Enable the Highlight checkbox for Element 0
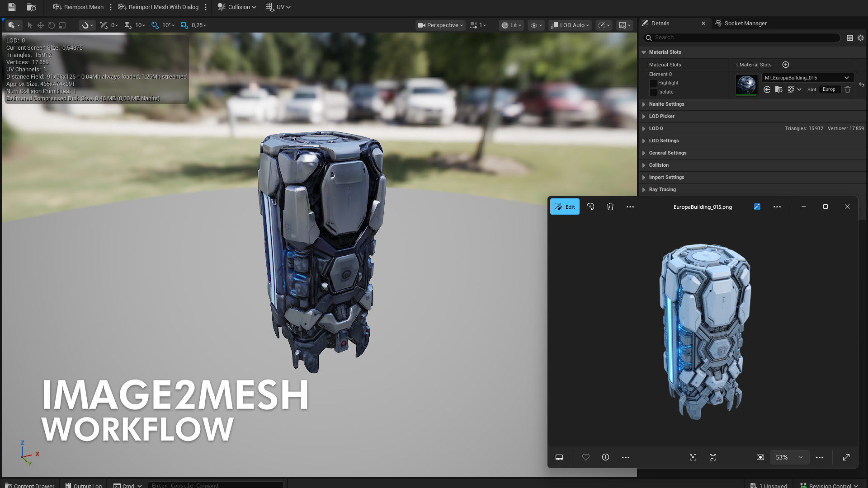The height and width of the screenshot is (488, 868). coord(653,83)
